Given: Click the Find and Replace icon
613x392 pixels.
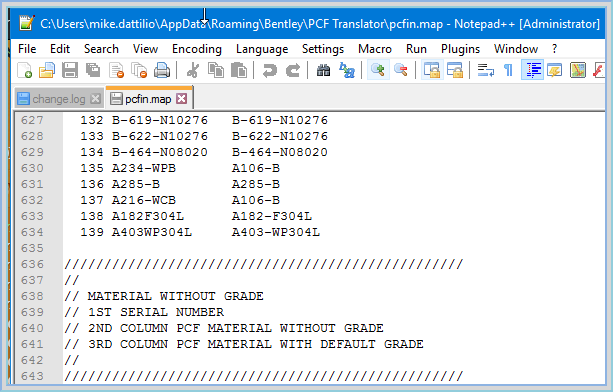Looking at the screenshot, I should click(347, 70).
